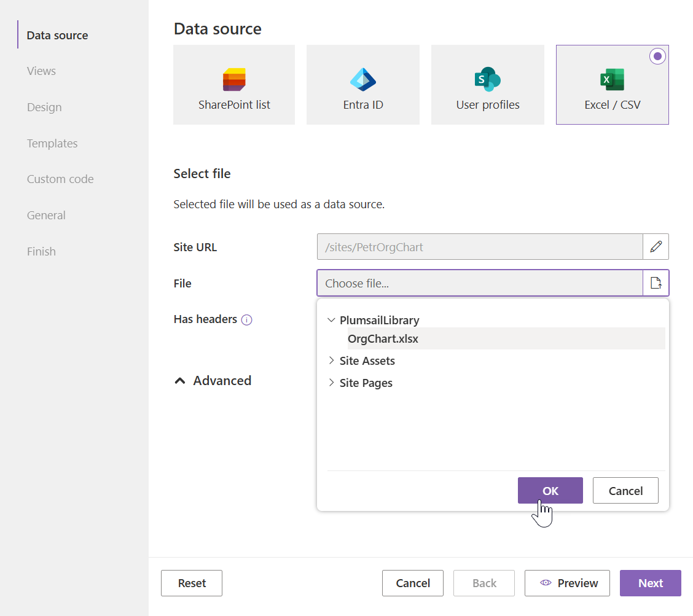Switch to the General step
The width and height of the screenshot is (693, 616).
(46, 215)
